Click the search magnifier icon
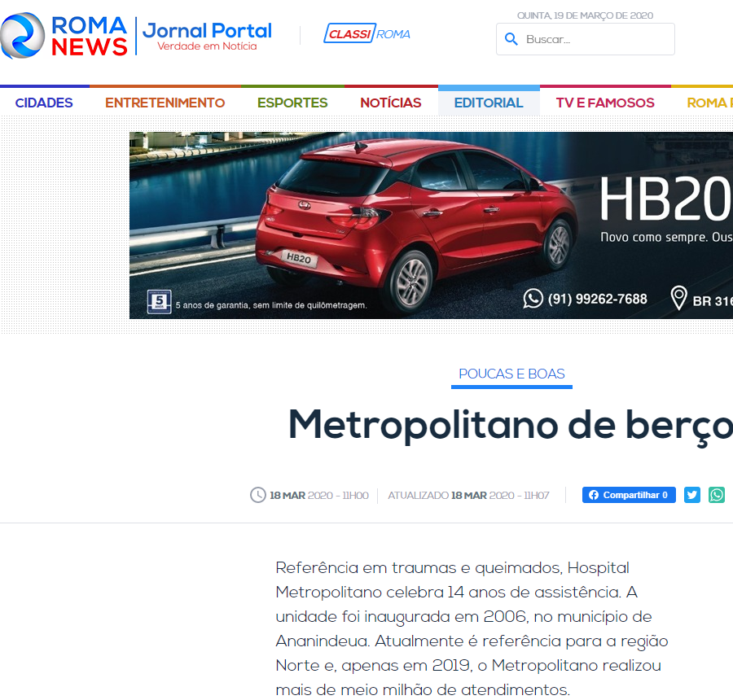The height and width of the screenshot is (700, 733). 511,39
